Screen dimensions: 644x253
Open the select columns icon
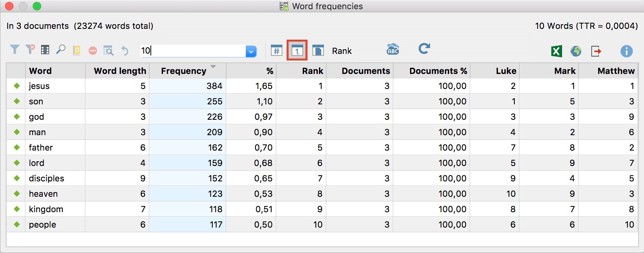(x=45, y=50)
